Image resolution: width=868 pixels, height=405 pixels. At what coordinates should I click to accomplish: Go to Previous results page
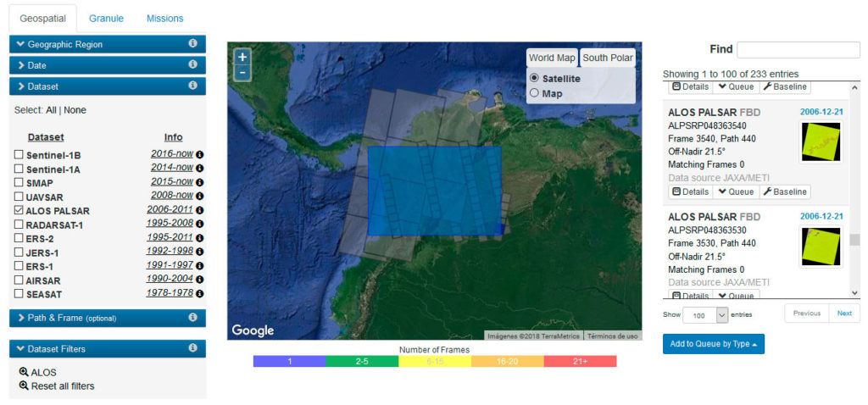807,313
